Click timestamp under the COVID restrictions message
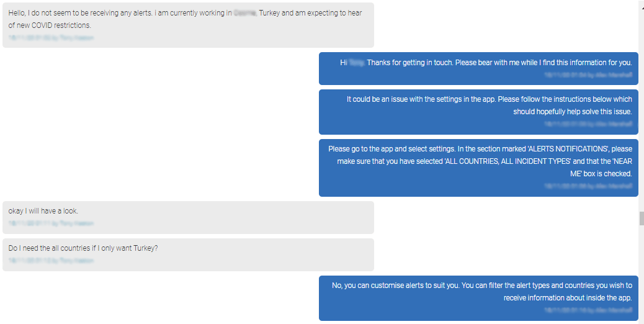This screenshot has height=324, width=644. click(51, 37)
